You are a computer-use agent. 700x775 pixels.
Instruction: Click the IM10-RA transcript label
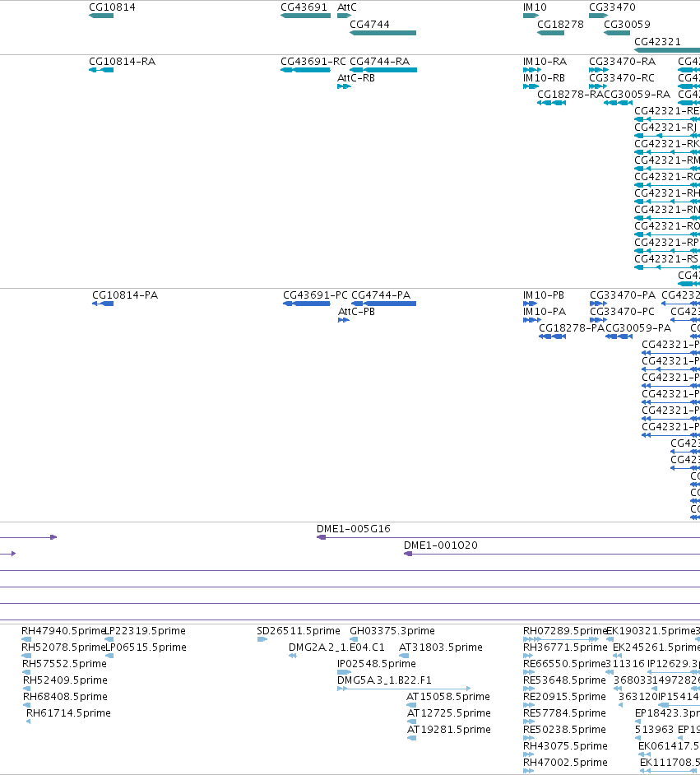pyautogui.click(x=545, y=62)
